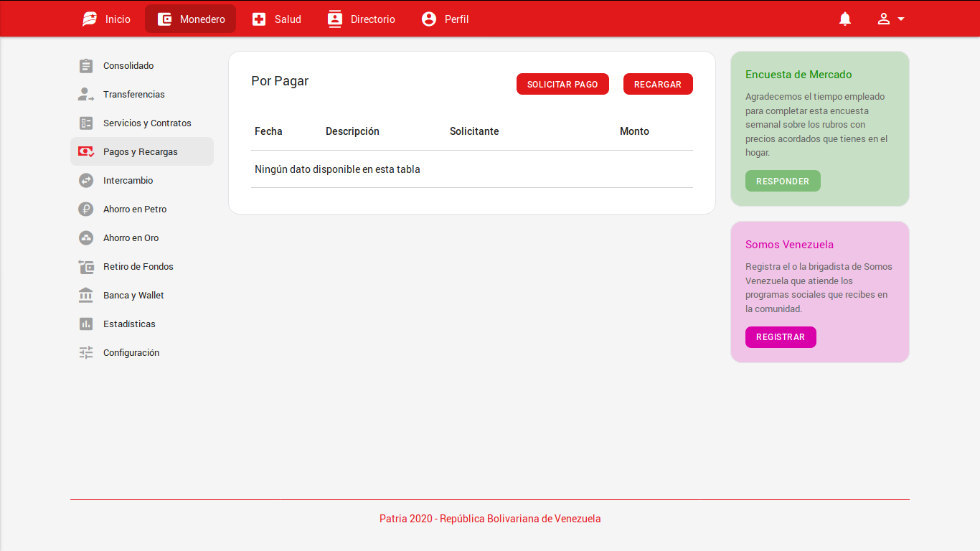Click the Ahorro en Oro icon

(86, 238)
